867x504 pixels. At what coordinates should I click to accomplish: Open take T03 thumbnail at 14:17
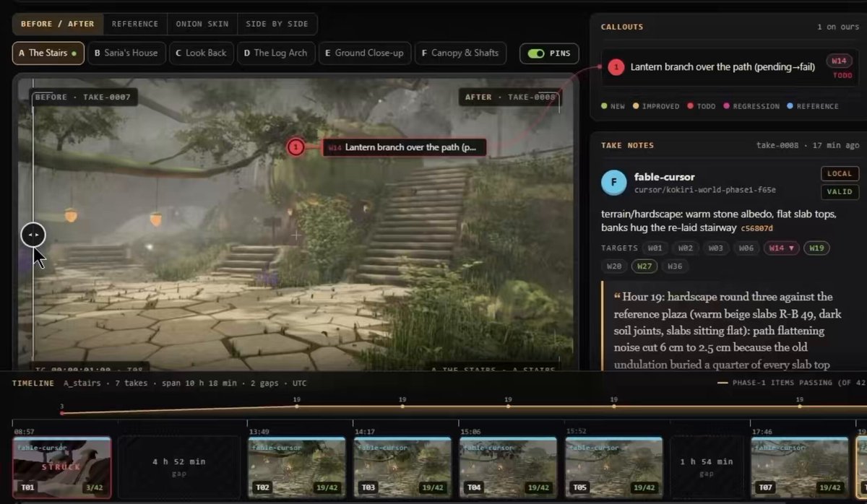click(402, 466)
